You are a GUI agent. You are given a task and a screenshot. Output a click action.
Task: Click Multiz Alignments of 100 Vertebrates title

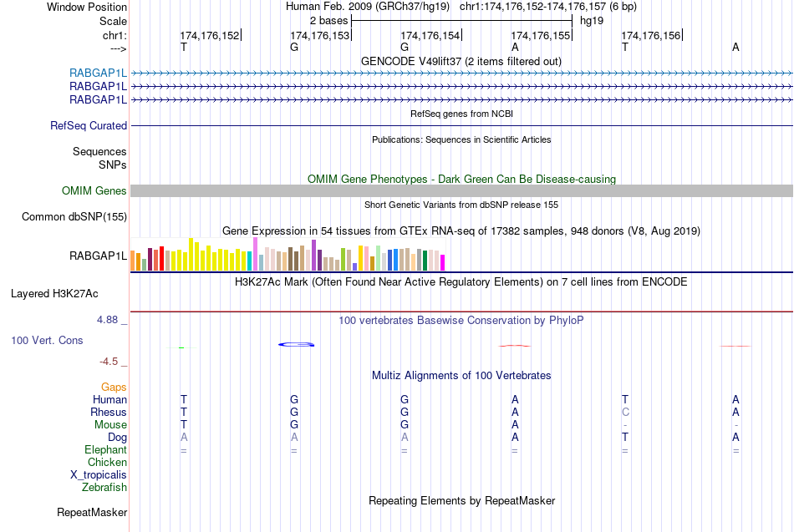[x=461, y=376]
